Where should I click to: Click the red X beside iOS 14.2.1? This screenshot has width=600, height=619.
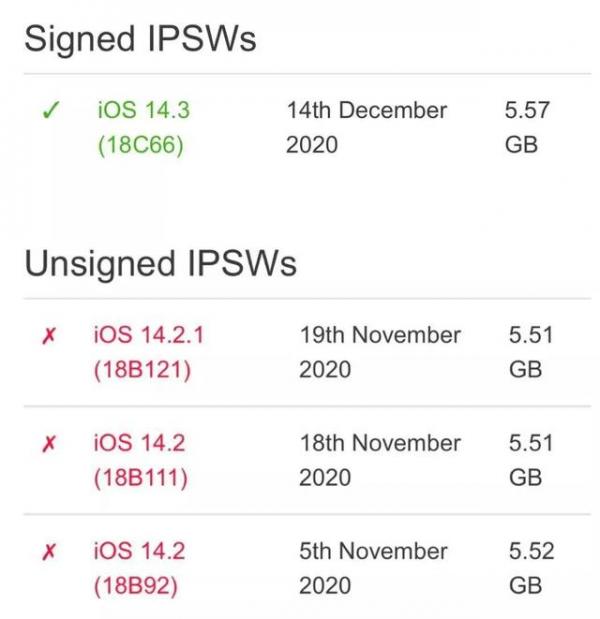(x=49, y=336)
